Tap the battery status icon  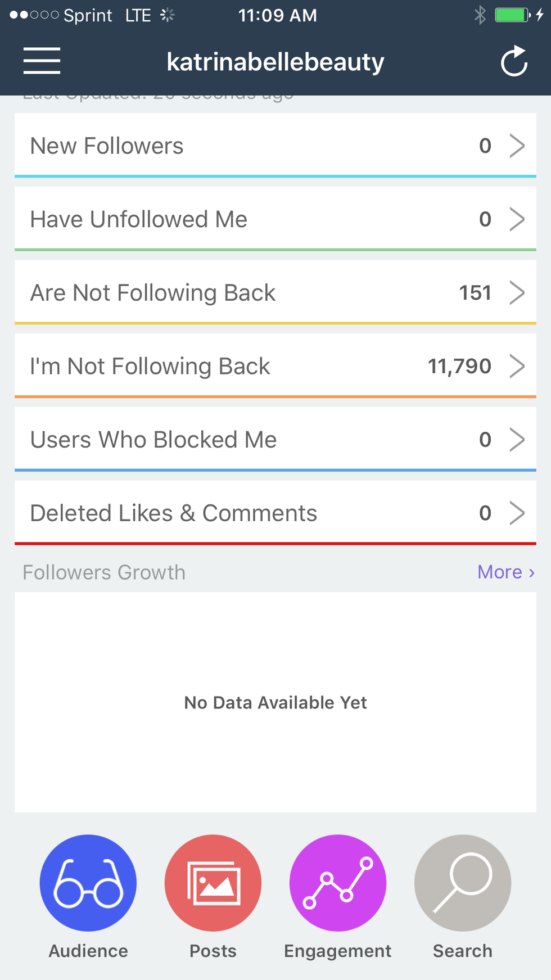[512, 15]
